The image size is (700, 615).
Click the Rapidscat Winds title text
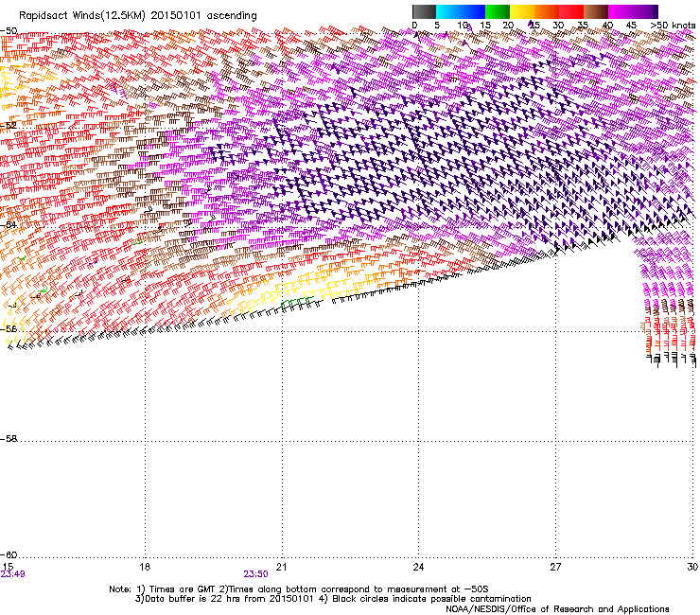click(138, 16)
